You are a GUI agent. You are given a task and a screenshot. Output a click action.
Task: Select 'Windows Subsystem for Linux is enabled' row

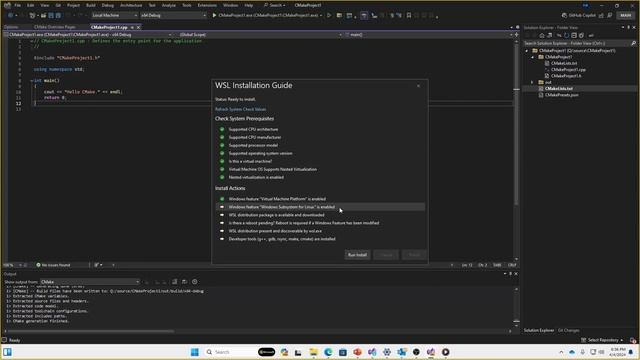(x=320, y=207)
